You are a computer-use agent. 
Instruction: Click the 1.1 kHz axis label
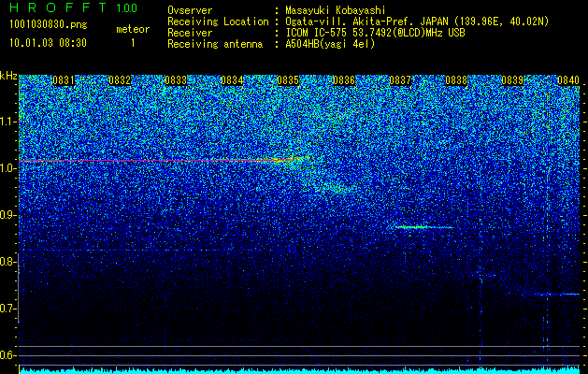click(x=8, y=122)
